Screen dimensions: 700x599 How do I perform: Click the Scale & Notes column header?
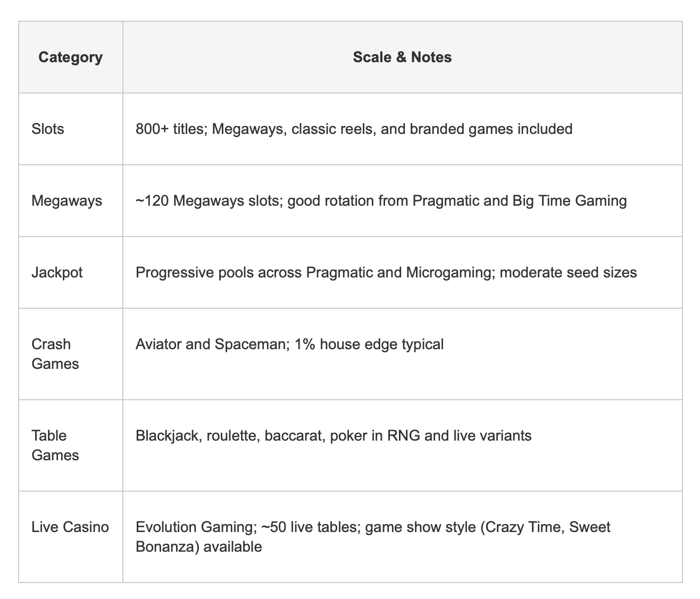click(402, 57)
